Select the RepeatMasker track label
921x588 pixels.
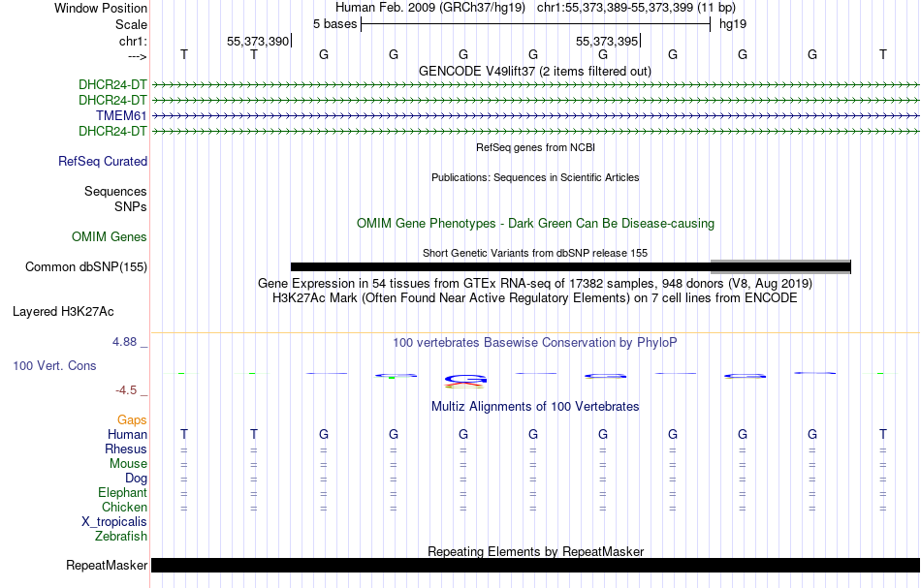(107, 565)
